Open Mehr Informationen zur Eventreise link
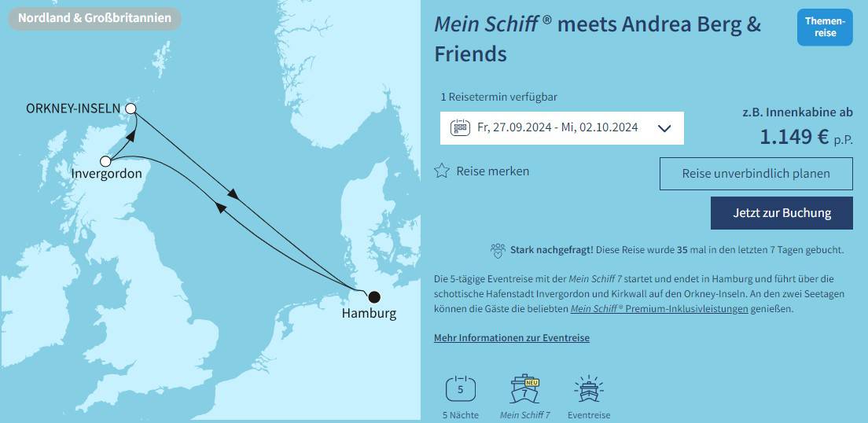868x423 pixels. click(512, 338)
